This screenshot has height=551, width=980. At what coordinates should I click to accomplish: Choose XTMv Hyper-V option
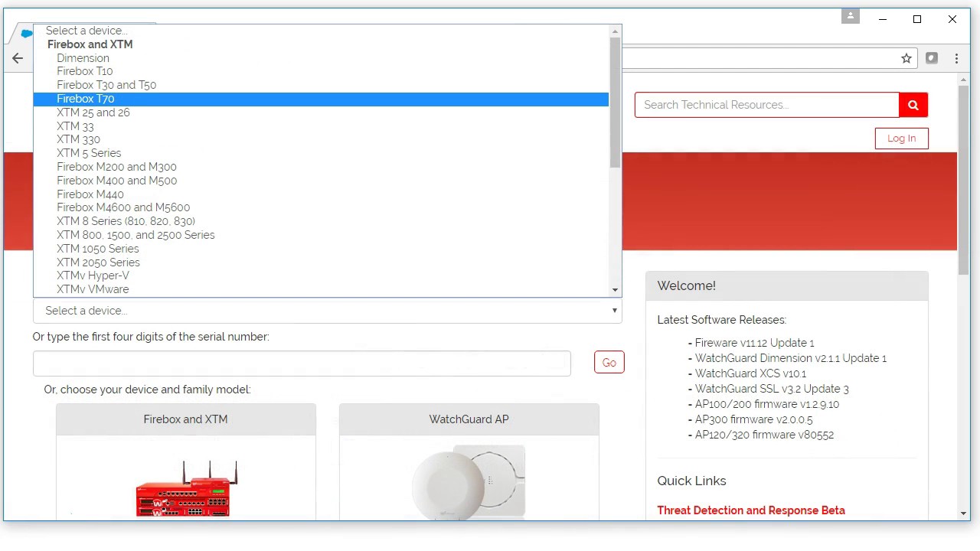[321, 275]
